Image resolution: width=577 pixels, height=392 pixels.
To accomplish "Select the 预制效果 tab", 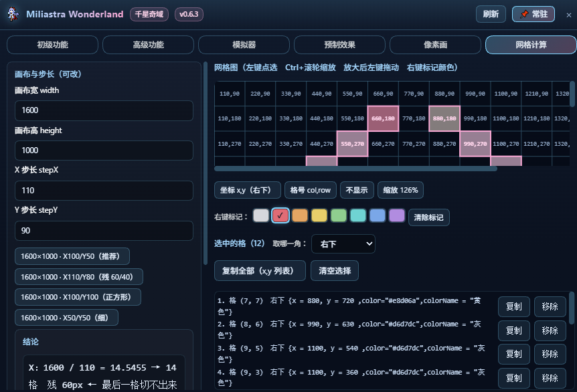I will click(339, 45).
